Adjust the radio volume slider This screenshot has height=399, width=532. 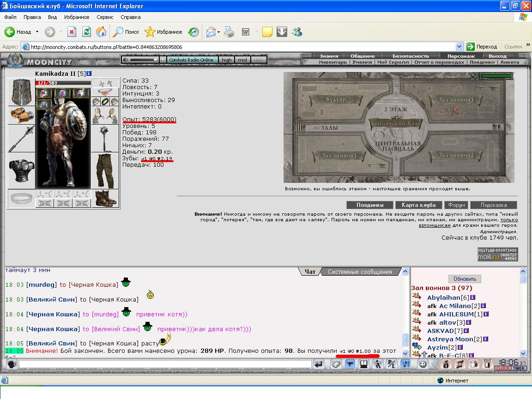coord(144,60)
